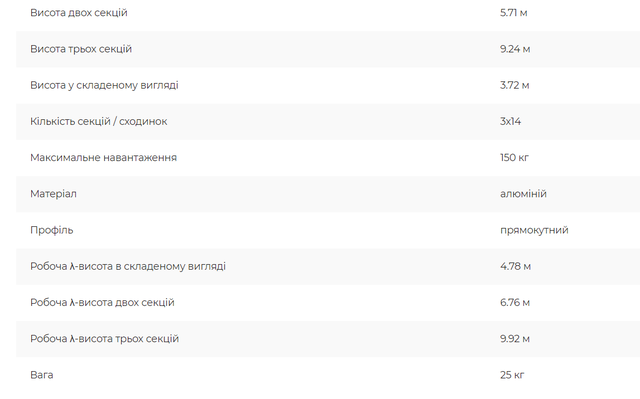Click the 'Матеріал' row label
The height and width of the screenshot is (399, 640).
(53, 194)
